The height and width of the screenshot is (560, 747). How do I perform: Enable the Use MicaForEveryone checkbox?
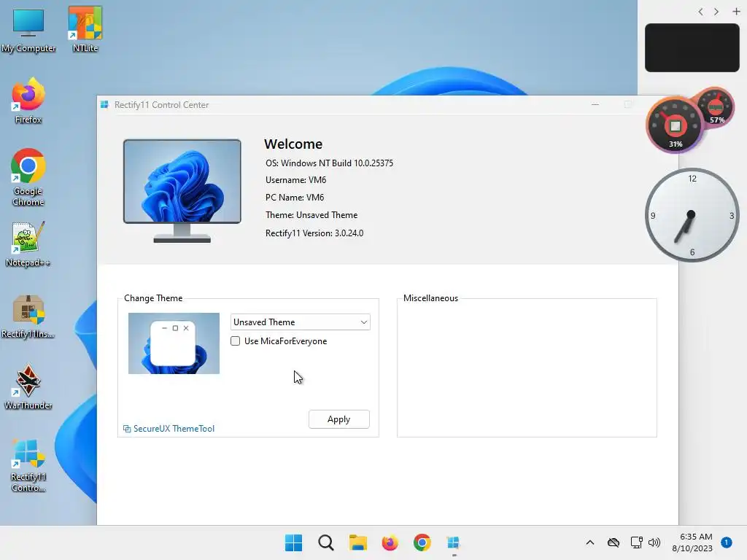pyautogui.click(x=236, y=341)
